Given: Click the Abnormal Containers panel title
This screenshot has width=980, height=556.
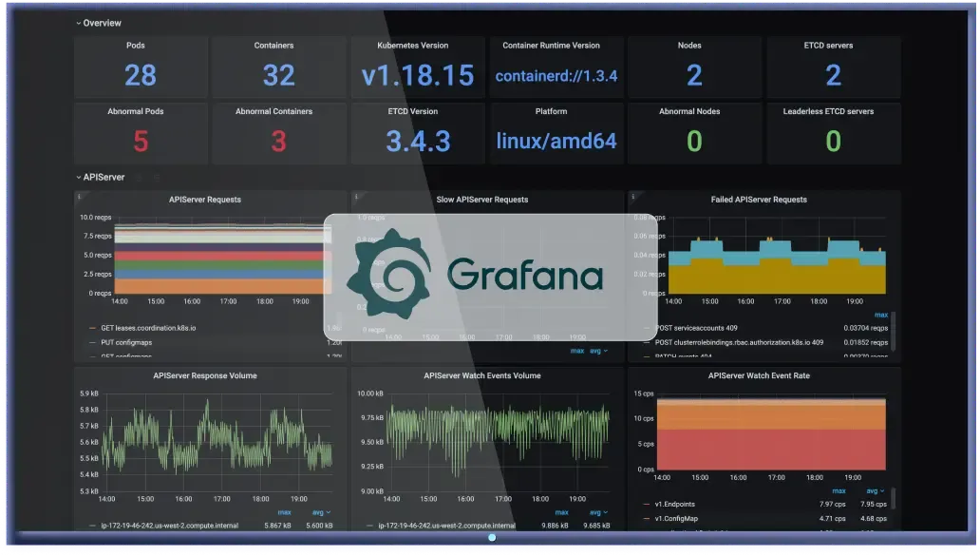Looking at the screenshot, I should 273,112.
